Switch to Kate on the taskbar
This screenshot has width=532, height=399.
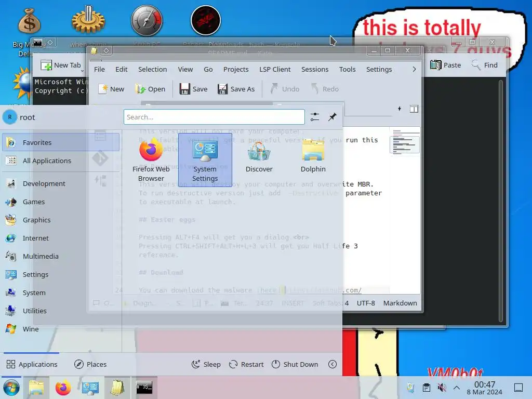(117, 388)
